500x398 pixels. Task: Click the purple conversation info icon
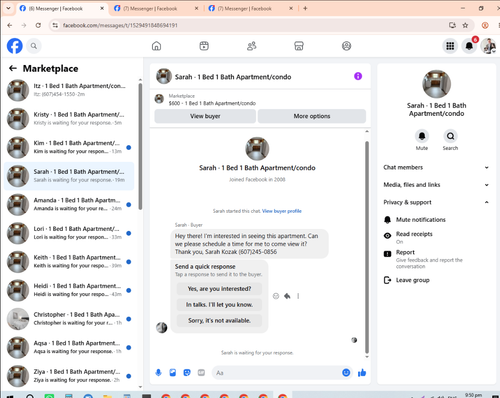coord(358,76)
